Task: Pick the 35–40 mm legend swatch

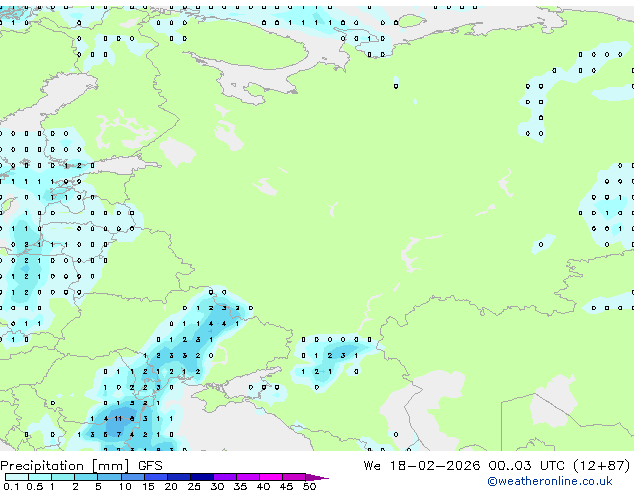Action: (x=248, y=477)
